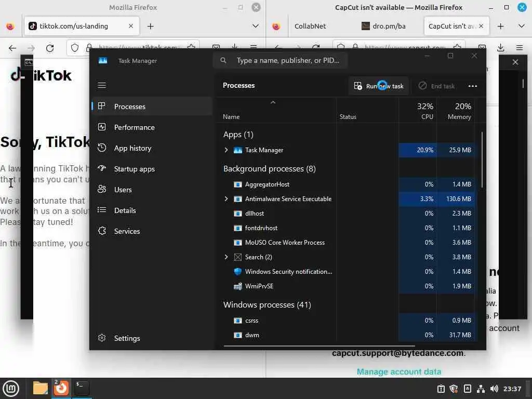The height and width of the screenshot is (399, 532).
Task: Select Processes in Task Manager sidebar
Action: click(x=152, y=106)
